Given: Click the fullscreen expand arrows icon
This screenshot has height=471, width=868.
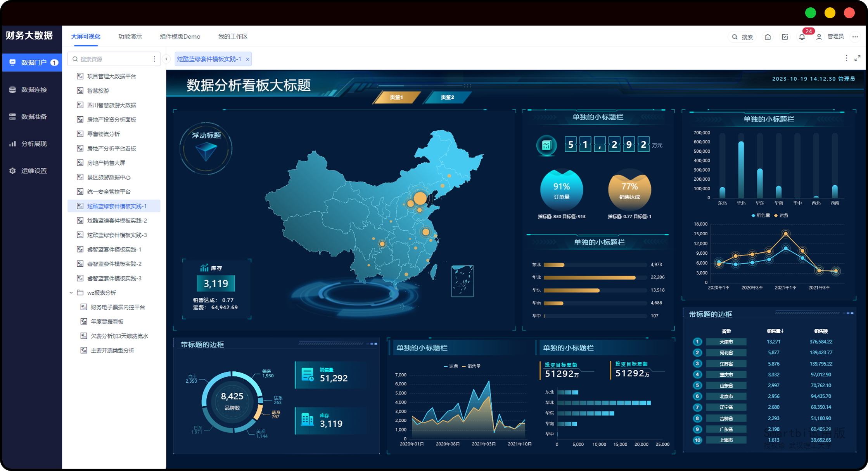Looking at the screenshot, I should tap(858, 58).
